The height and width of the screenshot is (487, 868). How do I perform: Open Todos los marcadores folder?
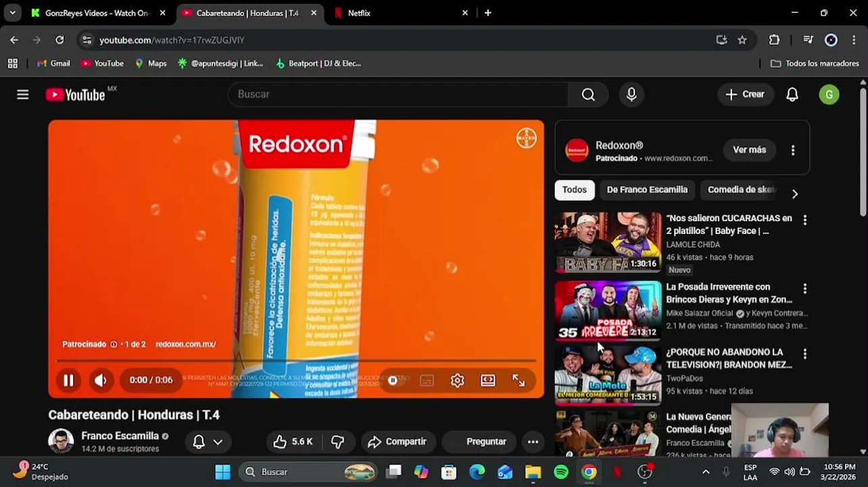click(815, 64)
